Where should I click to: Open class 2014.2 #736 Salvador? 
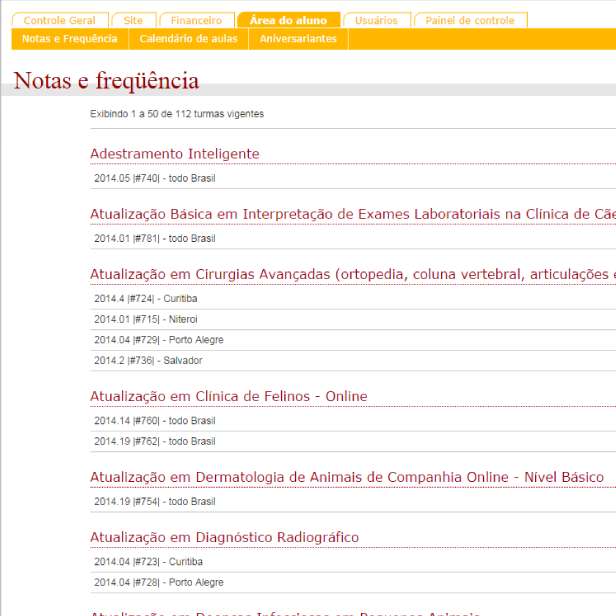click(x=148, y=361)
